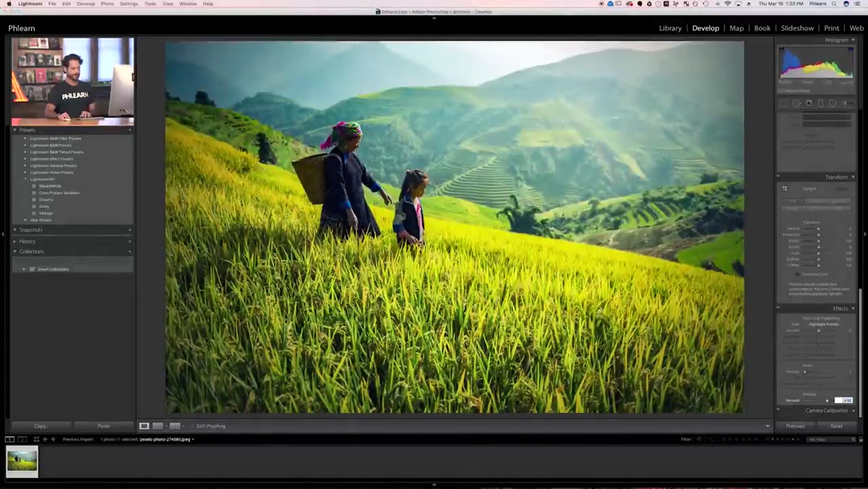Image resolution: width=868 pixels, height=489 pixels.
Task: Click the Dehaze Amount value field
Action: pos(843,400)
